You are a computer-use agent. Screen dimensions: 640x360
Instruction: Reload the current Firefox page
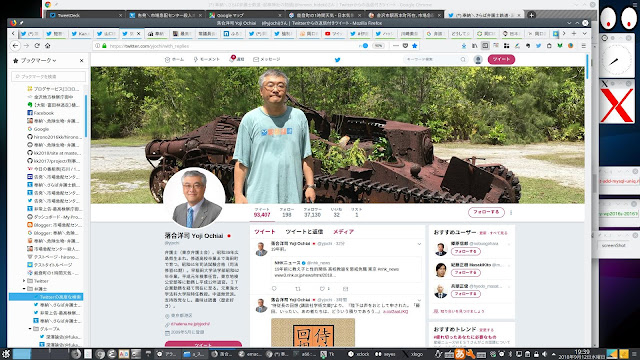[x=37, y=46]
